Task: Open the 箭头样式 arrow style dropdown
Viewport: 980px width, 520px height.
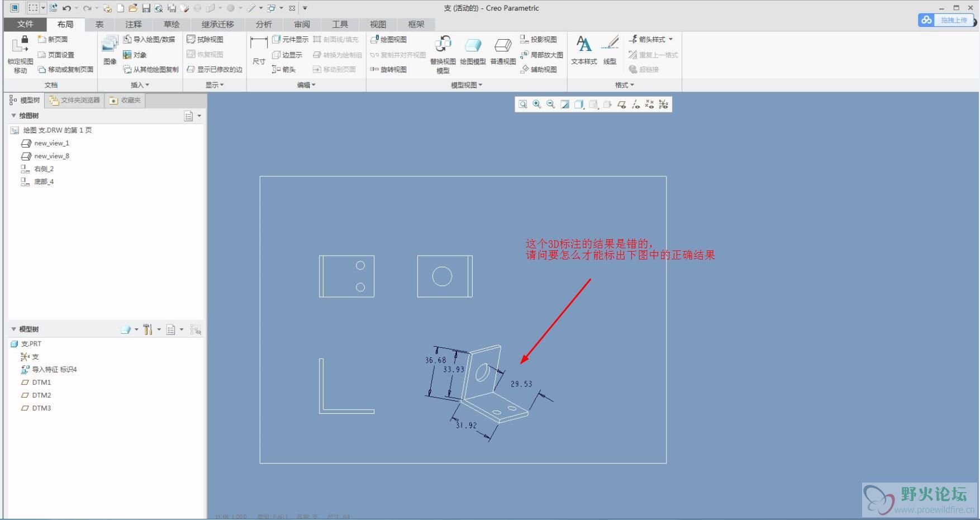Action: pyautogui.click(x=651, y=39)
